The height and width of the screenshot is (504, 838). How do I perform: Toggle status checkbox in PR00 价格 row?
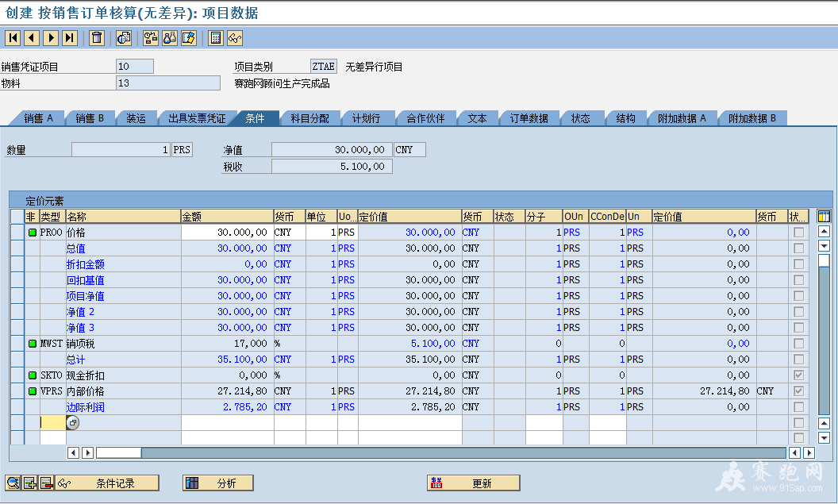point(798,233)
